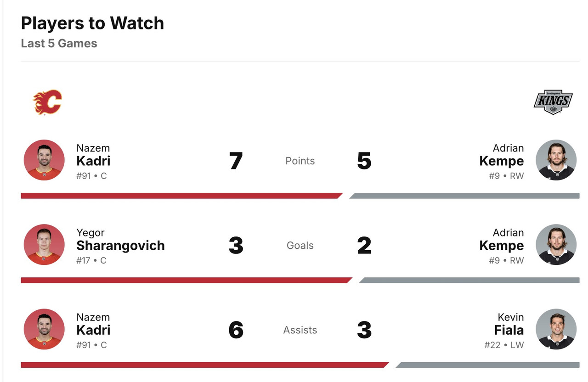Click Nazem Kadri's photo in the Assists row
The image size is (588, 382).
point(44,329)
